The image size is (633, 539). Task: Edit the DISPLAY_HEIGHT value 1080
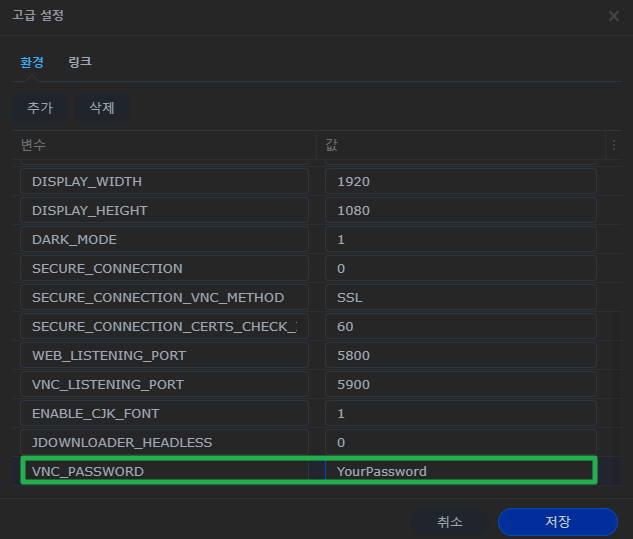(460, 211)
